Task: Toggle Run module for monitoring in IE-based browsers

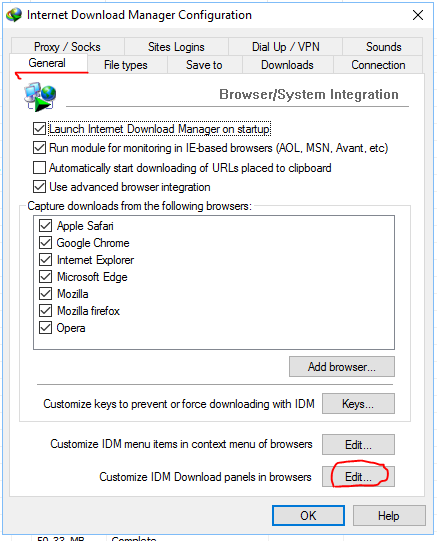Action: point(39,148)
